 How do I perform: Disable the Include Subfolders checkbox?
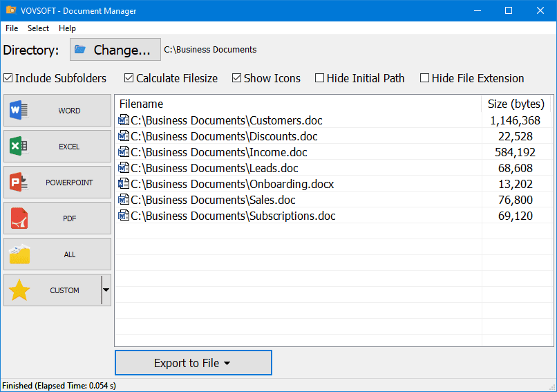point(8,78)
